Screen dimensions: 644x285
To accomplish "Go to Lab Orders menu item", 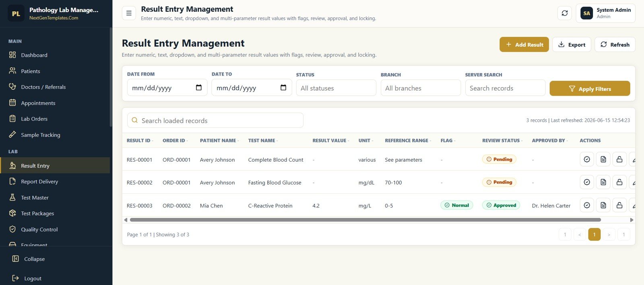I will (55, 119).
